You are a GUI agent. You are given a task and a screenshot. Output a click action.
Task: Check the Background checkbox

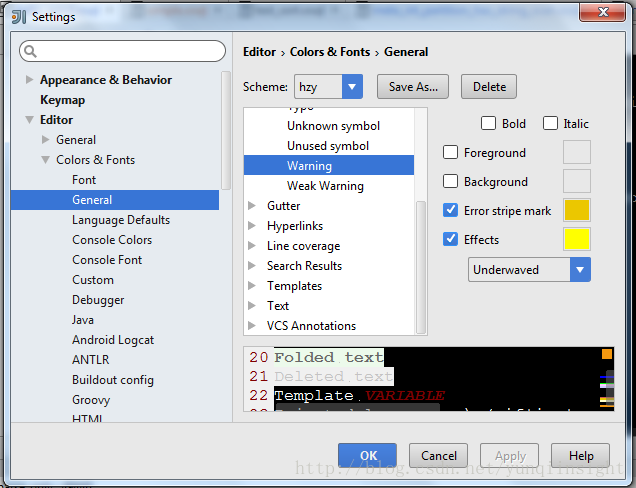pyautogui.click(x=450, y=181)
